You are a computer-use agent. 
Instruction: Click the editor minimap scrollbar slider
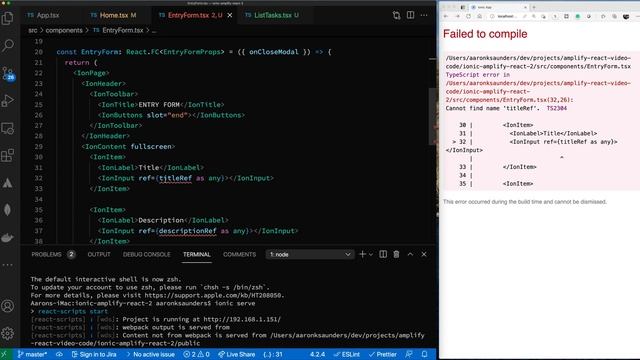tap(433, 116)
